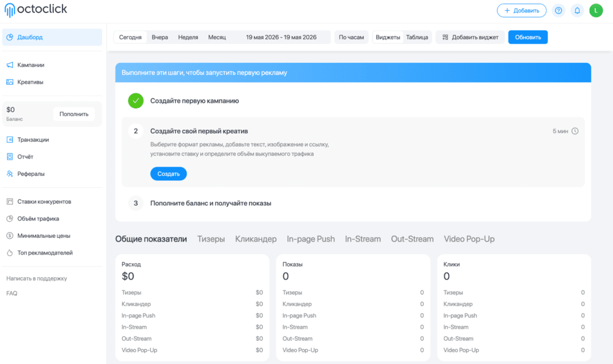Click the $0 Баланс amount in sidebar
This screenshot has width=613, height=364.
[11, 110]
